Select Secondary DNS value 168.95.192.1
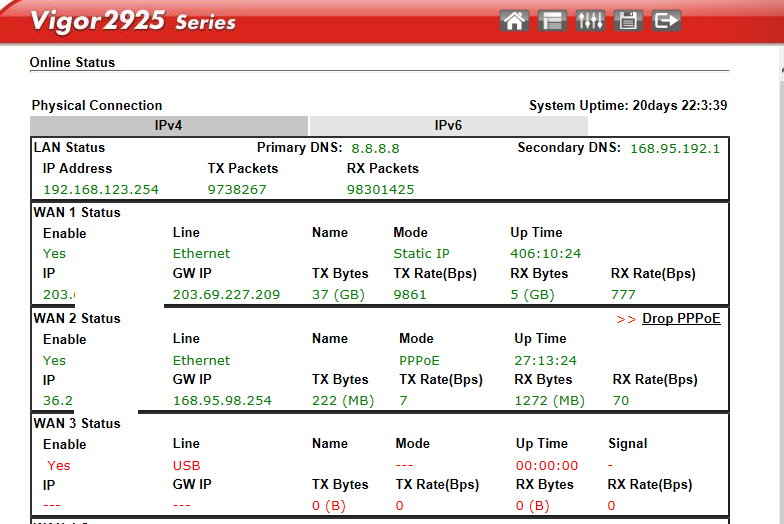 tap(675, 148)
